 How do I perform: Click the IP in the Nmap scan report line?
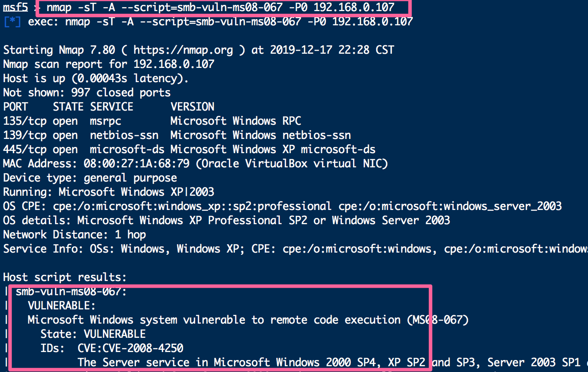[x=173, y=64]
